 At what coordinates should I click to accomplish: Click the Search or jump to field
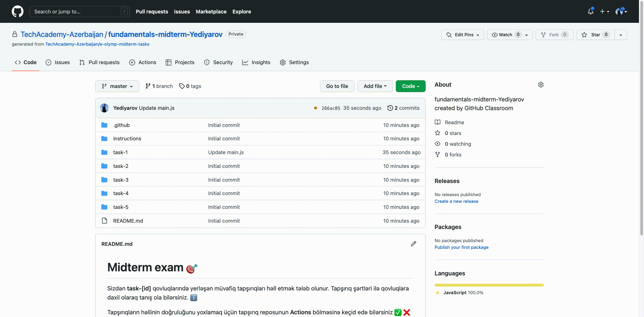click(x=79, y=11)
